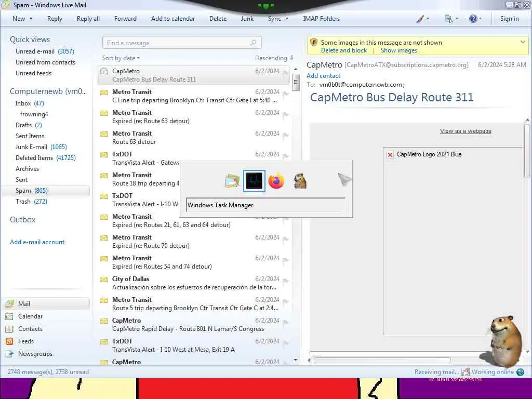Click the security shield icon in info bar
Viewport: 532px width, 399px height.
click(313, 43)
